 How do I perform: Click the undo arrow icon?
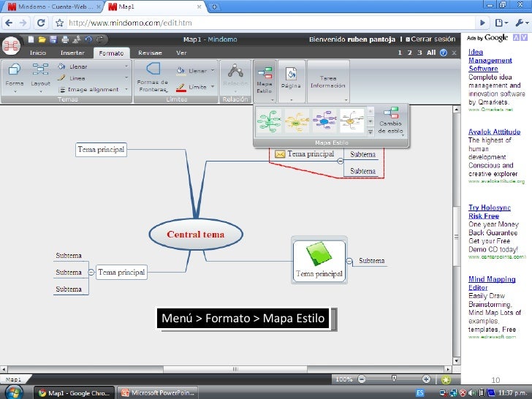pyautogui.click(x=88, y=39)
